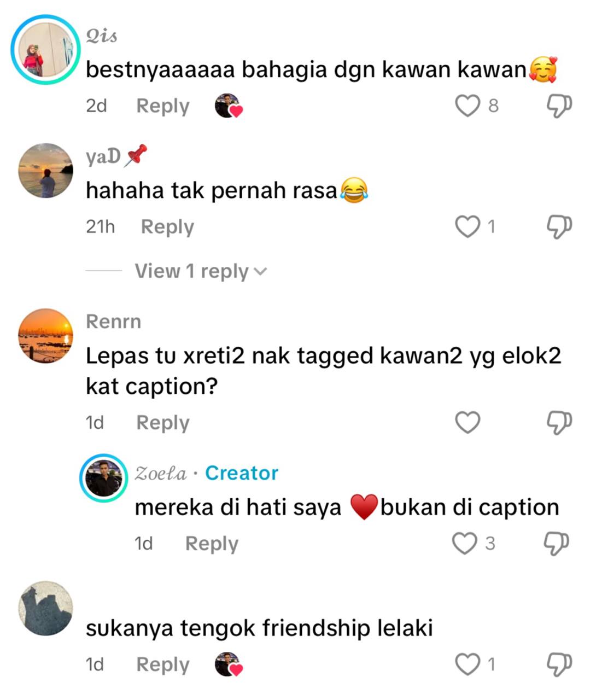Open Zoela's username link

[161, 473]
